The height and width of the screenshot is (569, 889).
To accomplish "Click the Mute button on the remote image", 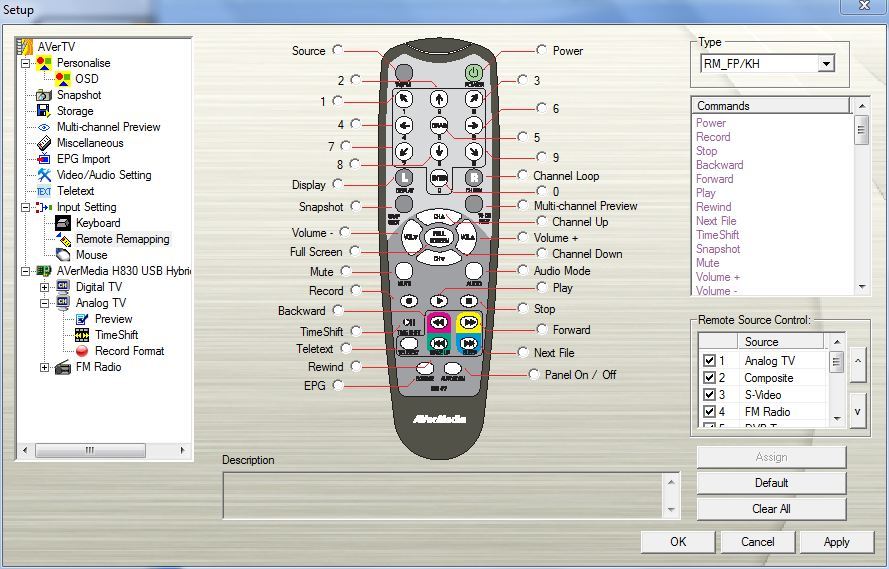I will click(x=404, y=271).
